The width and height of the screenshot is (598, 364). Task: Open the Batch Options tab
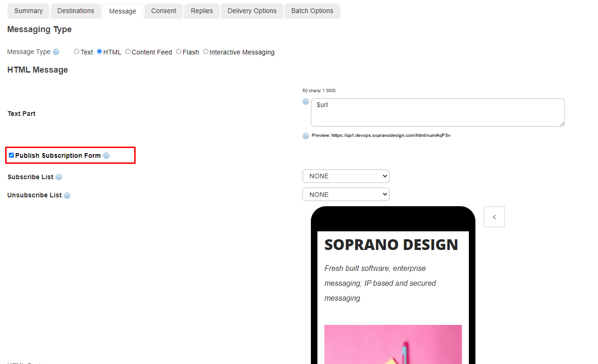(312, 11)
